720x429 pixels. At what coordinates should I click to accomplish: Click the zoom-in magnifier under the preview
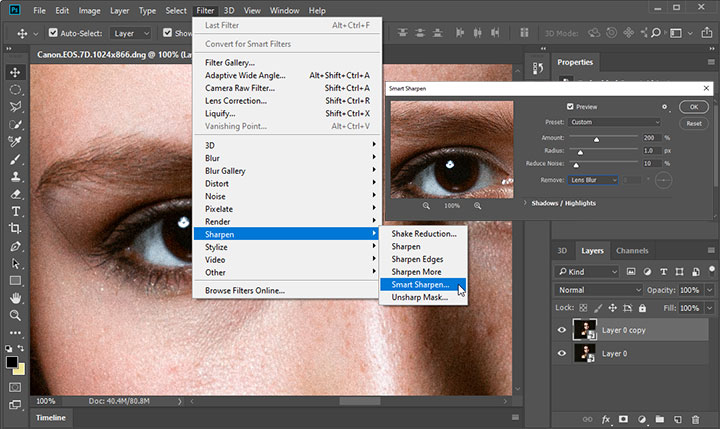(478, 205)
